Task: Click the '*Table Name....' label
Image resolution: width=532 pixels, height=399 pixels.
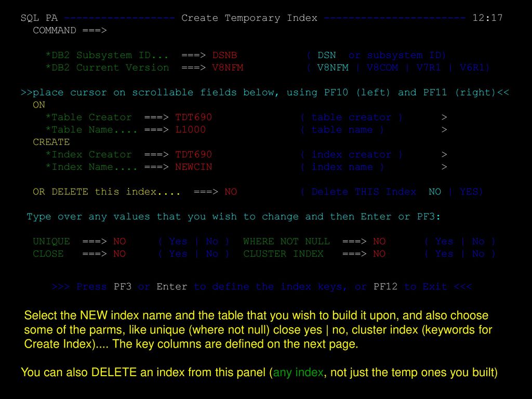Action: point(91,129)
